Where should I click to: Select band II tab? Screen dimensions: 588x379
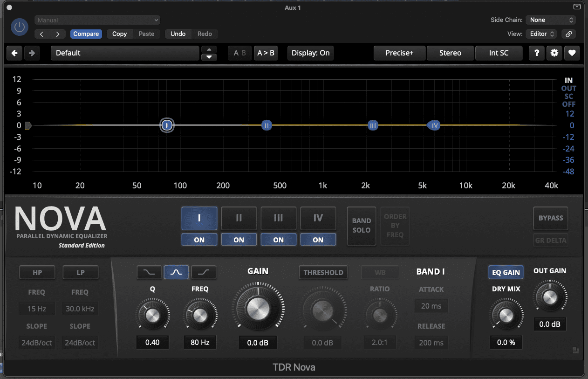(239, 218)
